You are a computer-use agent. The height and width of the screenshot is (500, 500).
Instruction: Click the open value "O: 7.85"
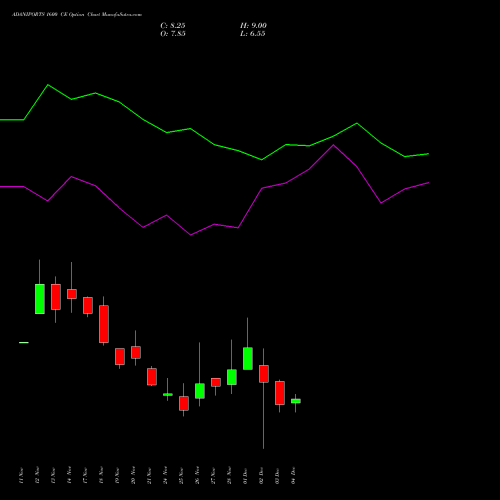click(173, 34)
